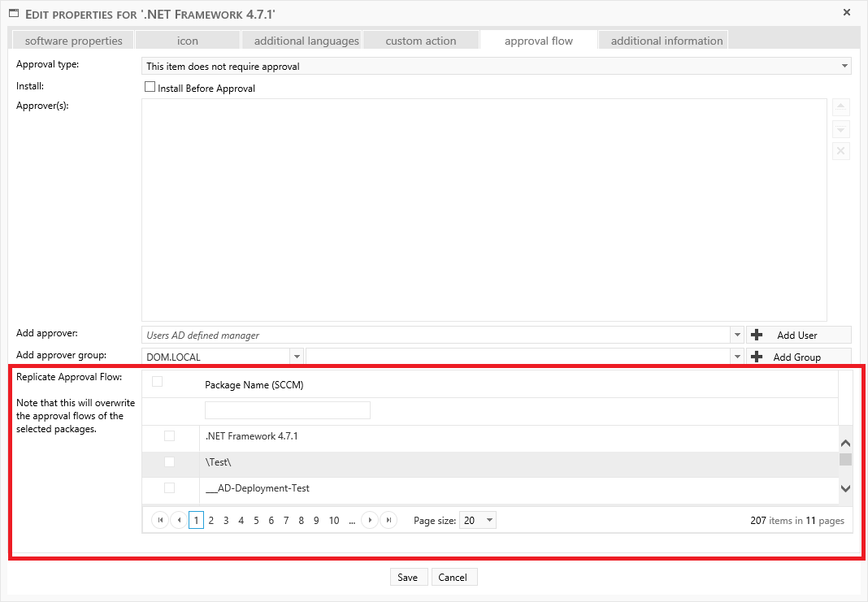Move selected approver down arrow

(x=841, y=130)
